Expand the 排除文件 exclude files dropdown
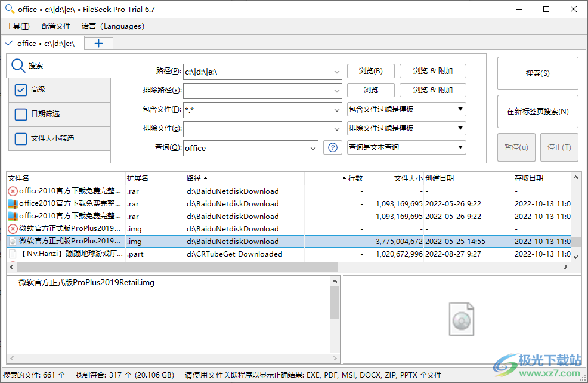Image resolution: width=588 pixels, height=383 pixels. point(337,129)
